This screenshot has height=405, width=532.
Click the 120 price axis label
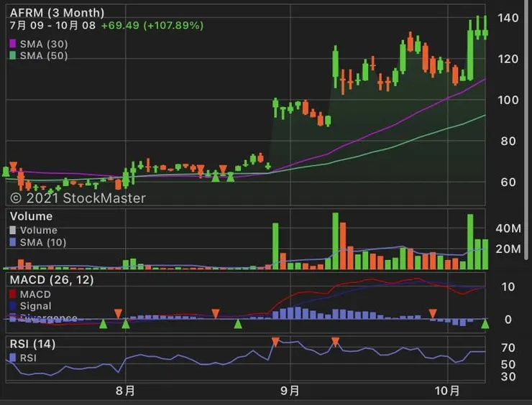point(508,60)
